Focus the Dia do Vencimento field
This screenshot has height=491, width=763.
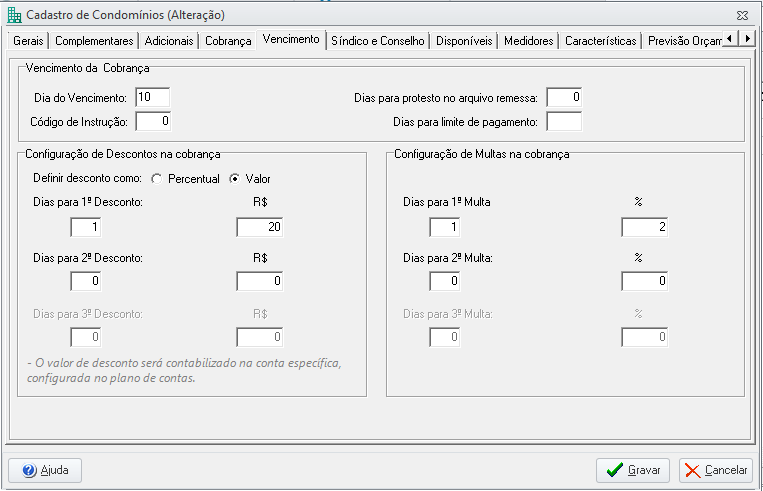[153, 97]
